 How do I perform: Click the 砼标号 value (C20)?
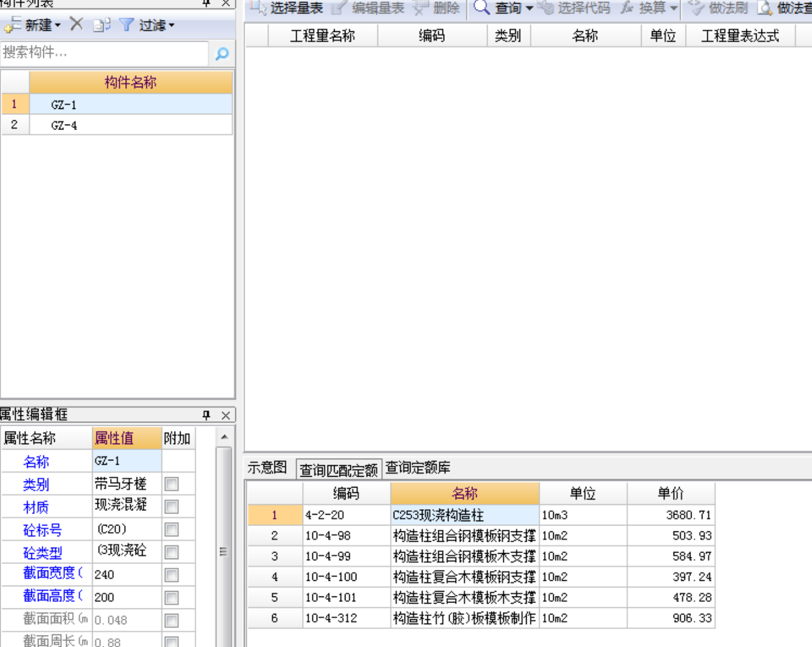pos(126,529)
